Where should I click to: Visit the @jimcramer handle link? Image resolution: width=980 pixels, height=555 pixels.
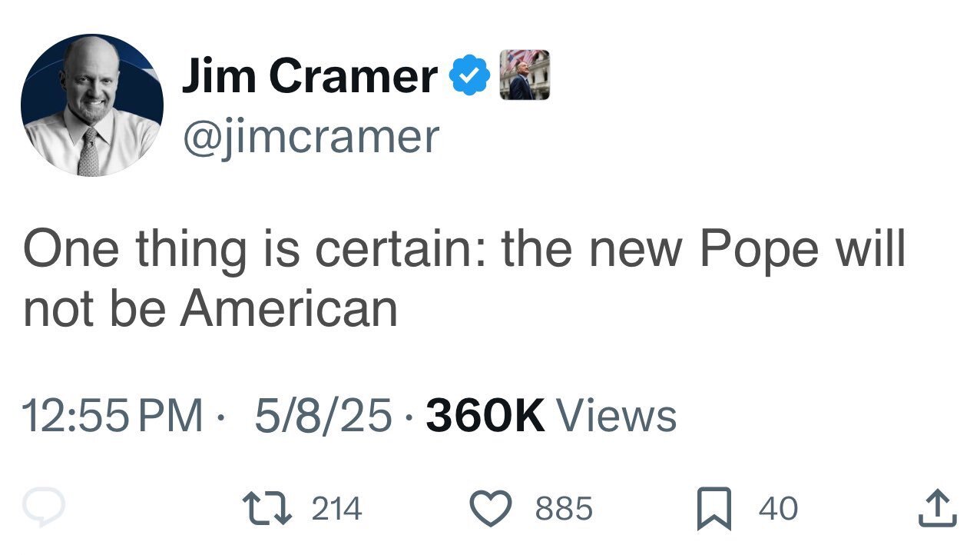(x=310, y=136)
